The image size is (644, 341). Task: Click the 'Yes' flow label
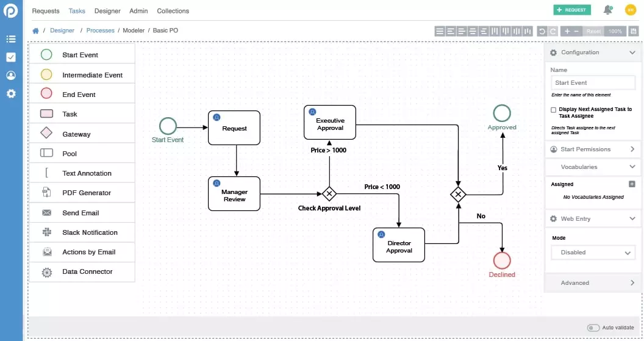click(x=503, y=168)
